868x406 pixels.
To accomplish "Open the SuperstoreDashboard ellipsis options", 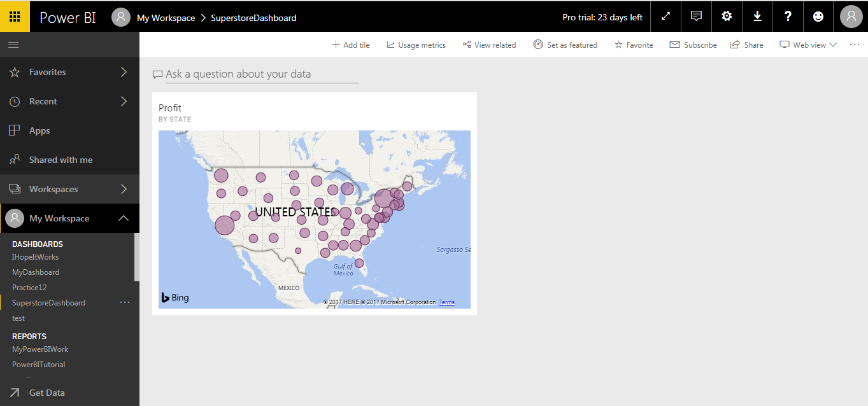I will point(125,302).
